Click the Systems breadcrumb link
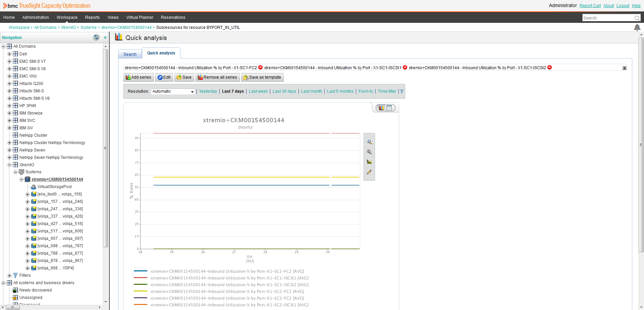 click(88, 28)
